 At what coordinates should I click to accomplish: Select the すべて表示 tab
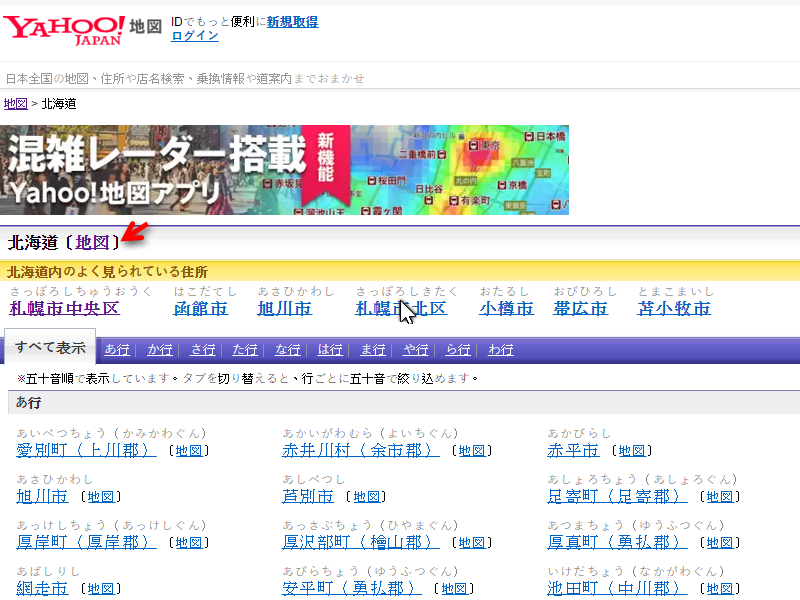(50, 347)
